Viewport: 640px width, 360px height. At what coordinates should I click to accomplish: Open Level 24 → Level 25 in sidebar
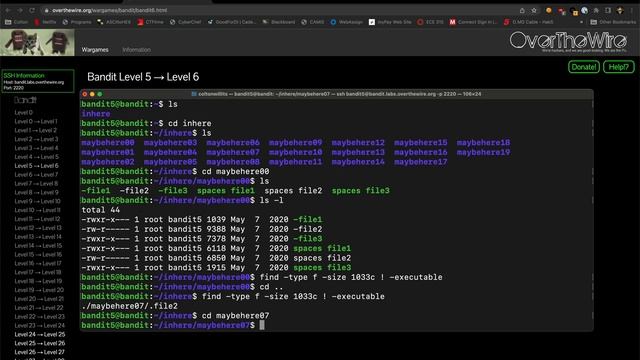40,334
